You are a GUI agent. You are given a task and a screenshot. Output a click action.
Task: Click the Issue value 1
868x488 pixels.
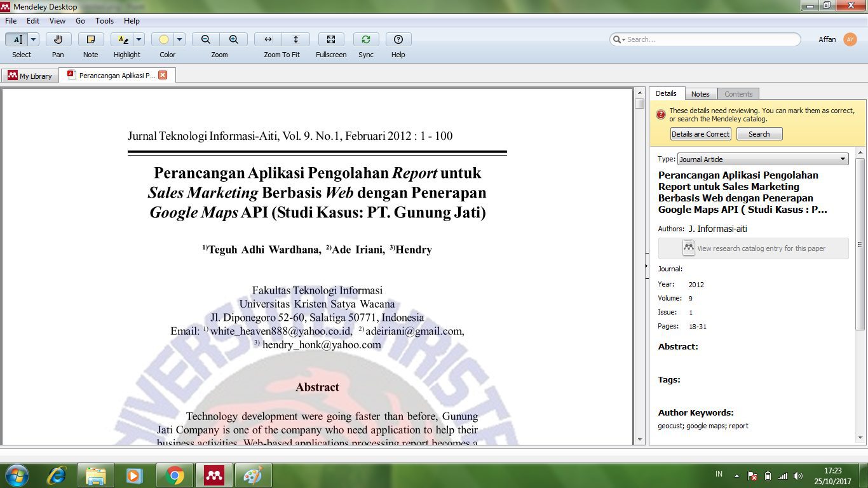point(691,313)
